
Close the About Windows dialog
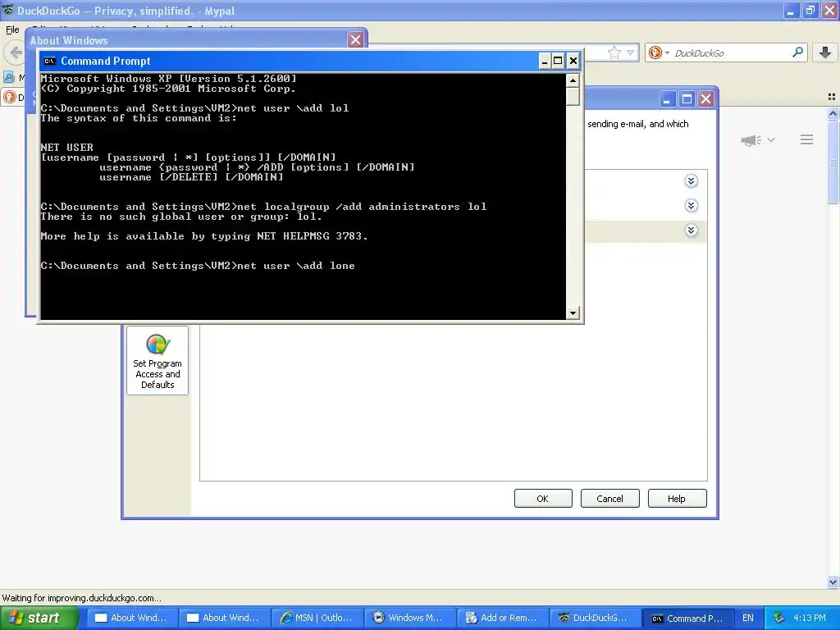pyautogui.click(x=355, y=39)
